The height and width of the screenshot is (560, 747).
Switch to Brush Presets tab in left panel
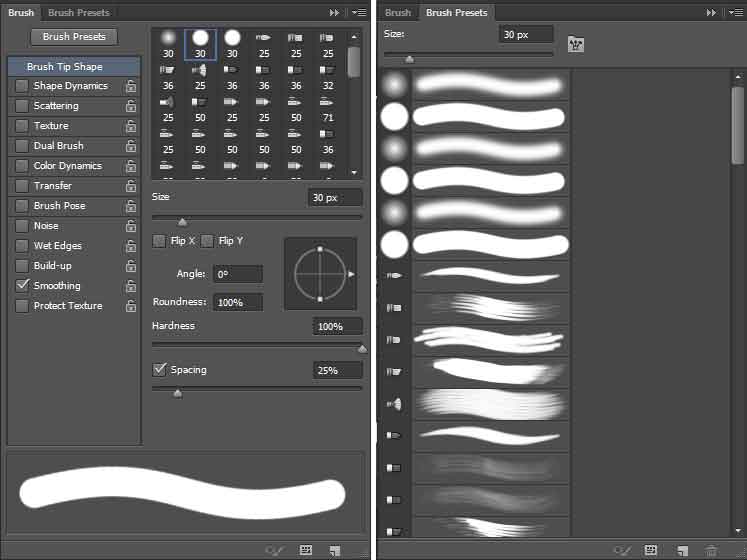pyautogui.click(x=78, y=13)
